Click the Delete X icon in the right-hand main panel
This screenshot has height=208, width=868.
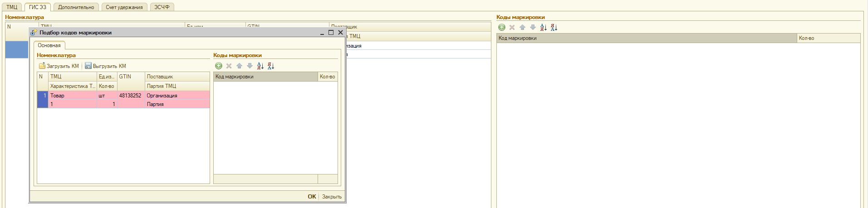tap(512, 28)
